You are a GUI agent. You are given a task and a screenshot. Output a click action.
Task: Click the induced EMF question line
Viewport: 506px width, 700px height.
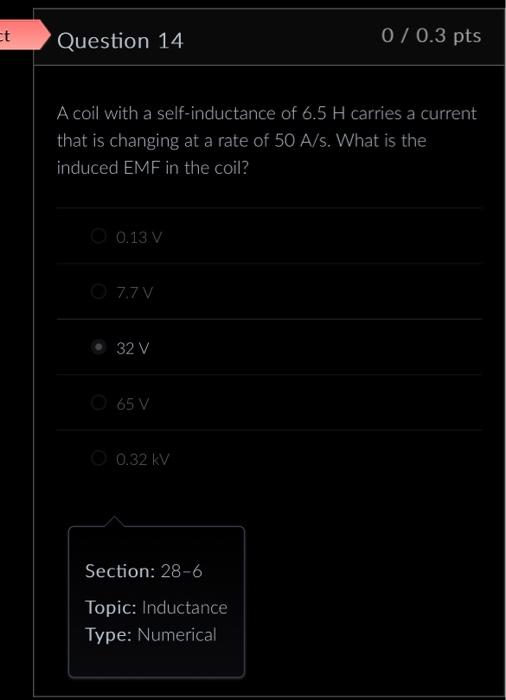[x=152, y=168]
